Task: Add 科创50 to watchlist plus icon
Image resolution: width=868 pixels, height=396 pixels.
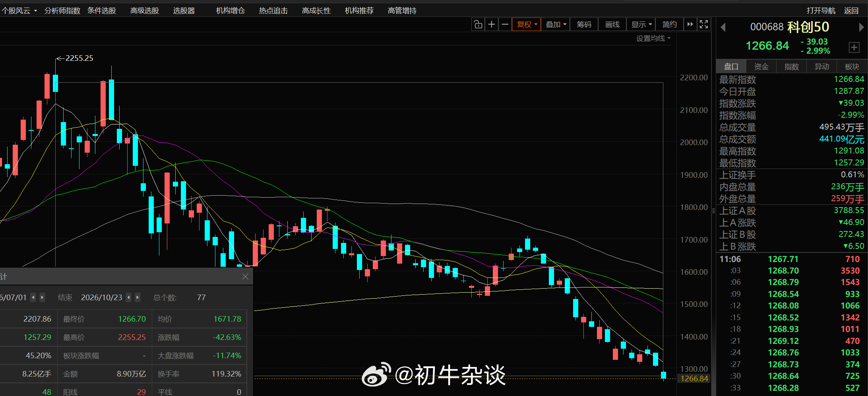Action: click(854, 47)
